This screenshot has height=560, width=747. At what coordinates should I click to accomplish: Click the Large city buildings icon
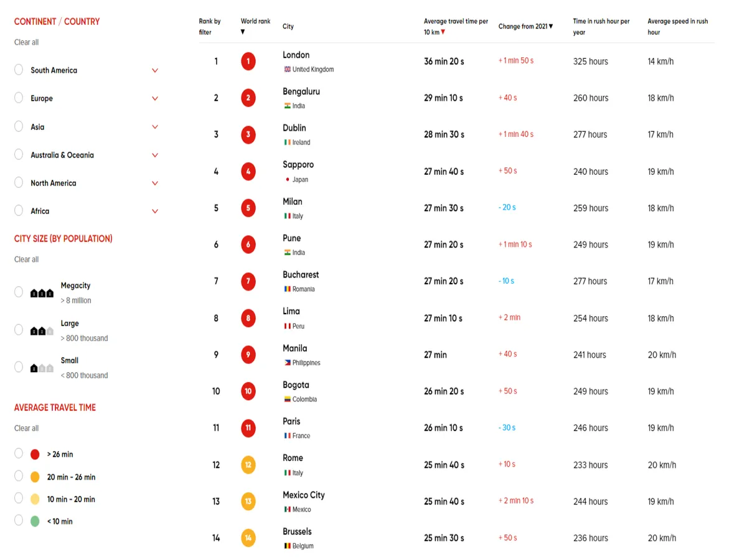42,331
